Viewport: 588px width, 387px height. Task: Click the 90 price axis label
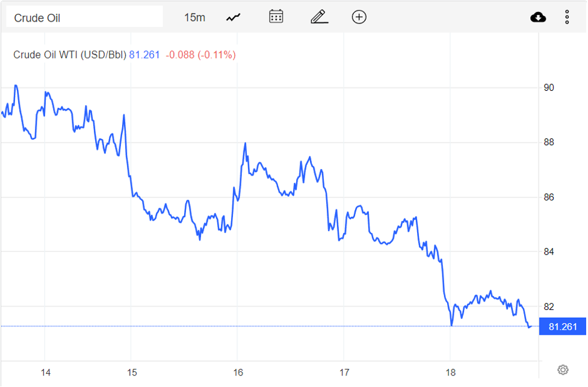(x=548, y=88)
